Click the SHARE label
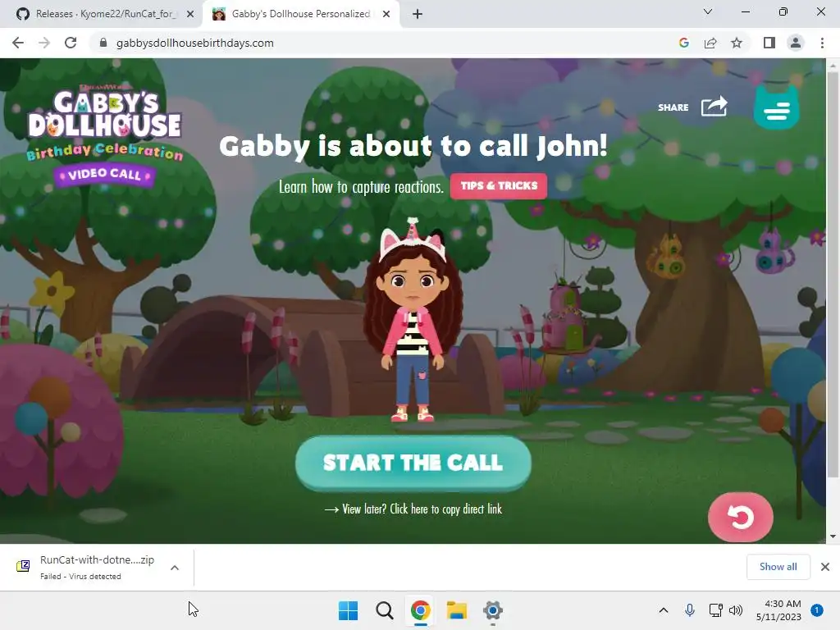This screenshot has width=840, height=630. pos(673,107)
